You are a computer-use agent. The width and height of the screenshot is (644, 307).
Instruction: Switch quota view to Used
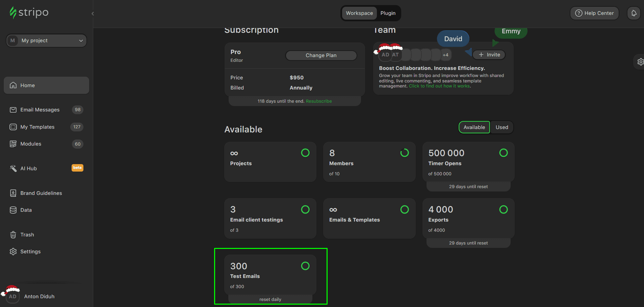(501, 127)
